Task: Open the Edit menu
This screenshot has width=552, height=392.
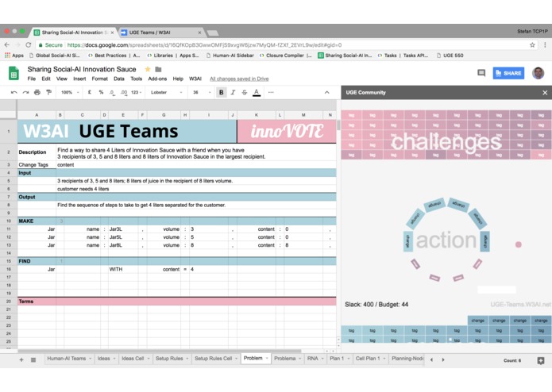Action: tap(46, 79)
